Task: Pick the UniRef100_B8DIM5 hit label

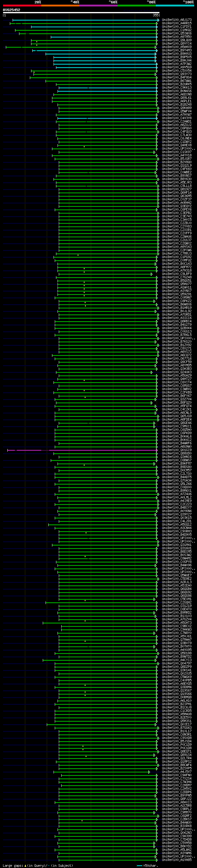Action: [176, 551]
